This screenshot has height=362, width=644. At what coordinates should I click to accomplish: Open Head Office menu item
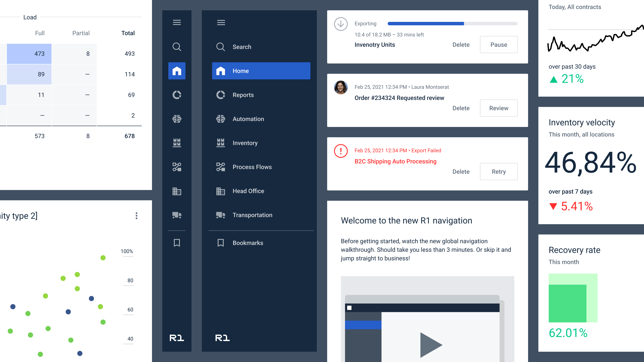click(x=261, y=191)
